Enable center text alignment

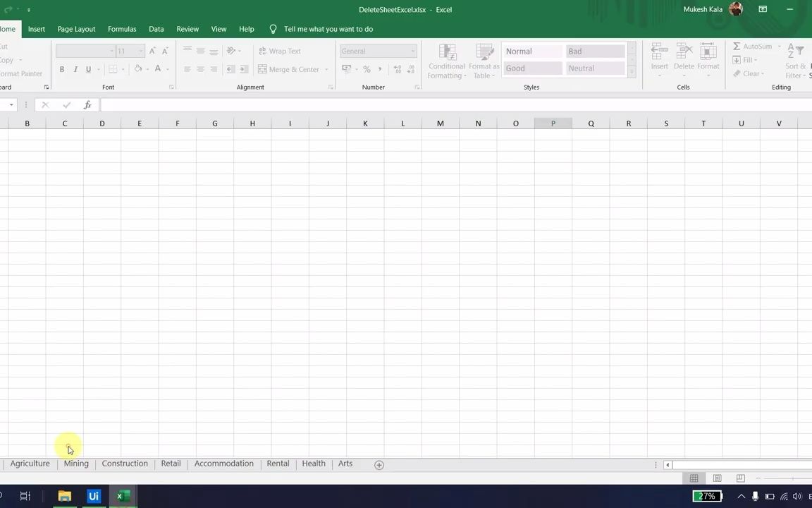(x=200, y=69)
